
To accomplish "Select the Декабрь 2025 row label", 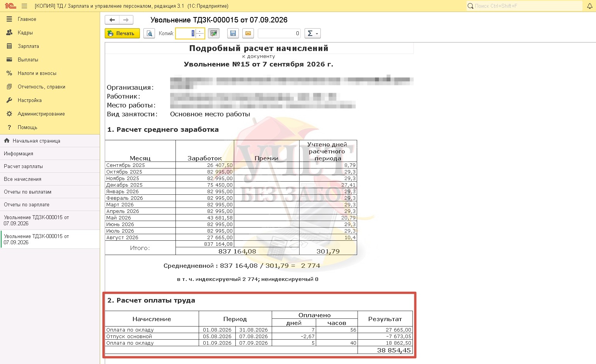I will pos(140,185).
